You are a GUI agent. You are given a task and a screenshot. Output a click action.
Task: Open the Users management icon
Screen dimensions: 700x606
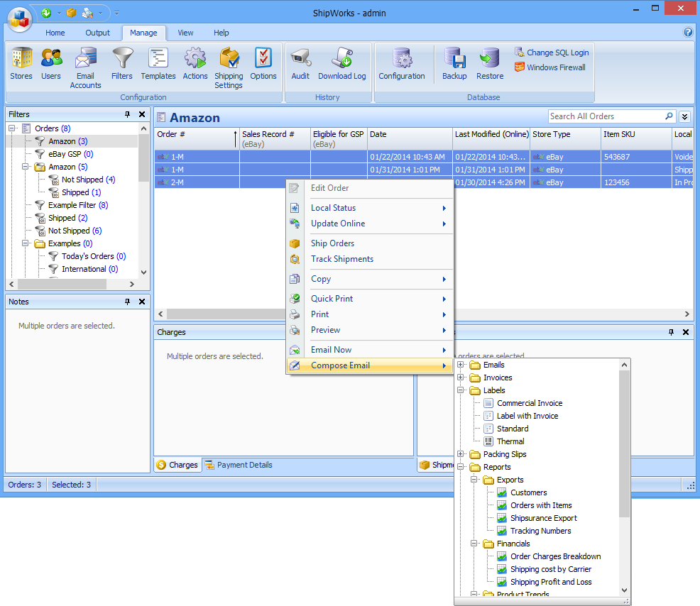click(51, 64)
